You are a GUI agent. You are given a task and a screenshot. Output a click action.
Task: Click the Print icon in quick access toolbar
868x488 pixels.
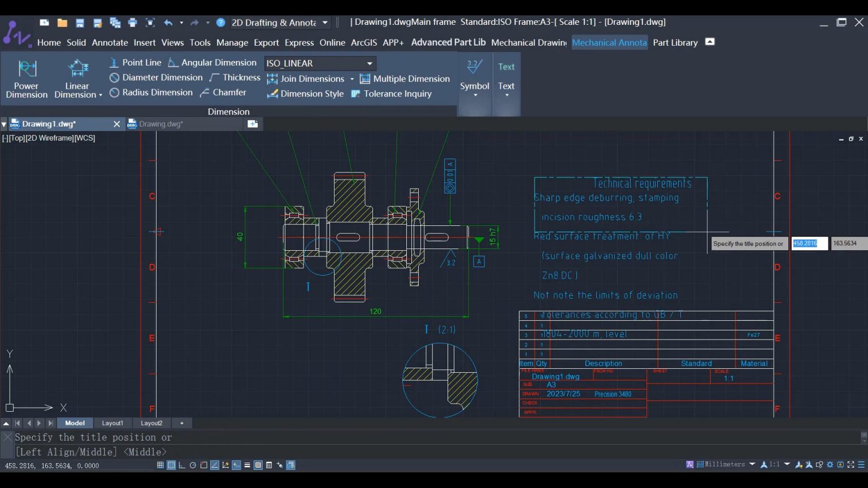click(133, 23)
